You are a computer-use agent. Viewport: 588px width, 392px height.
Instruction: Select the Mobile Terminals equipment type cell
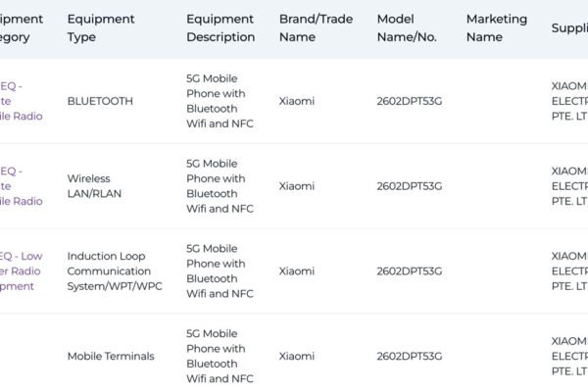coord(111,357)
